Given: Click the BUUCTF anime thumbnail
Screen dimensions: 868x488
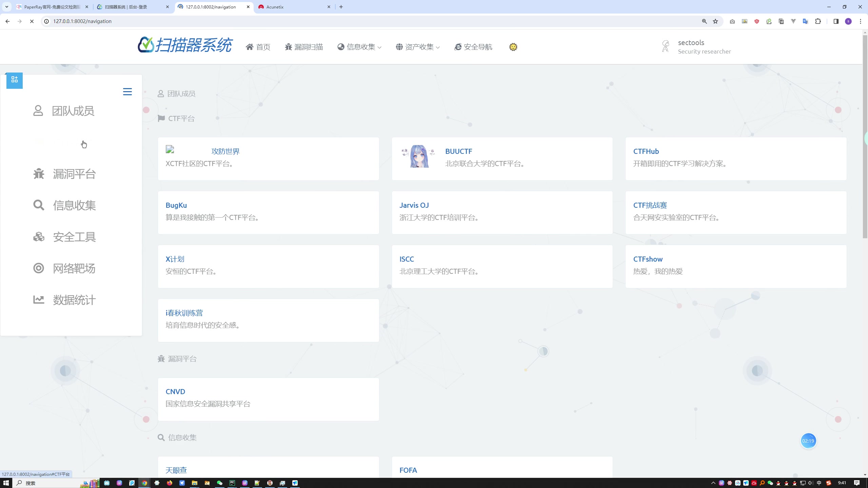Looking at the screenshot, I should point(419,157).
